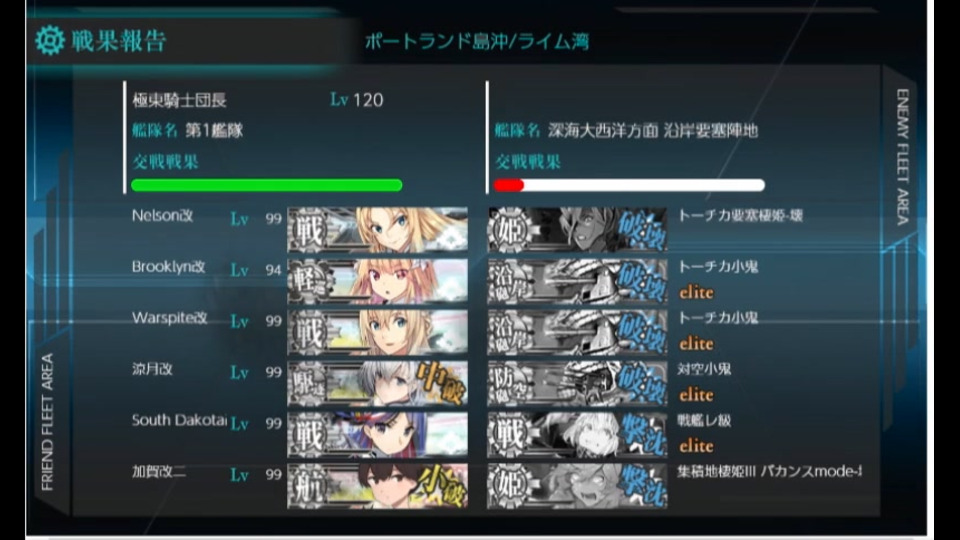The width and height of the screenshot is (960, 540).
Task: Click the 集積地棲姫III enemy banner
Action: [577, 486]
